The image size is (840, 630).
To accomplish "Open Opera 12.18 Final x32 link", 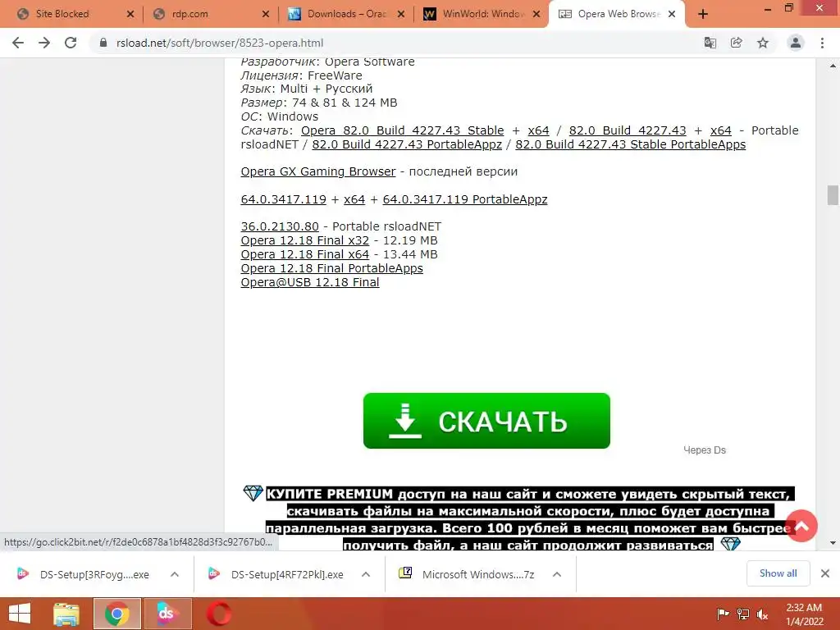I will 305,241.
